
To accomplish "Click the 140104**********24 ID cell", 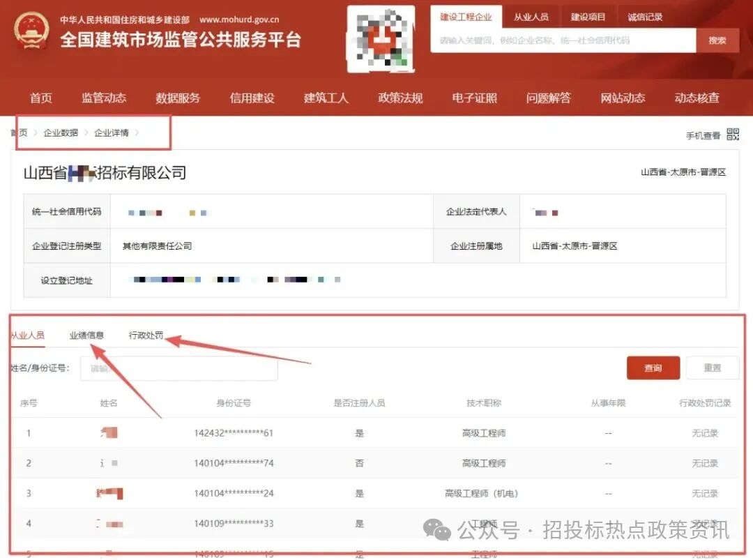I will pos(234,493).
